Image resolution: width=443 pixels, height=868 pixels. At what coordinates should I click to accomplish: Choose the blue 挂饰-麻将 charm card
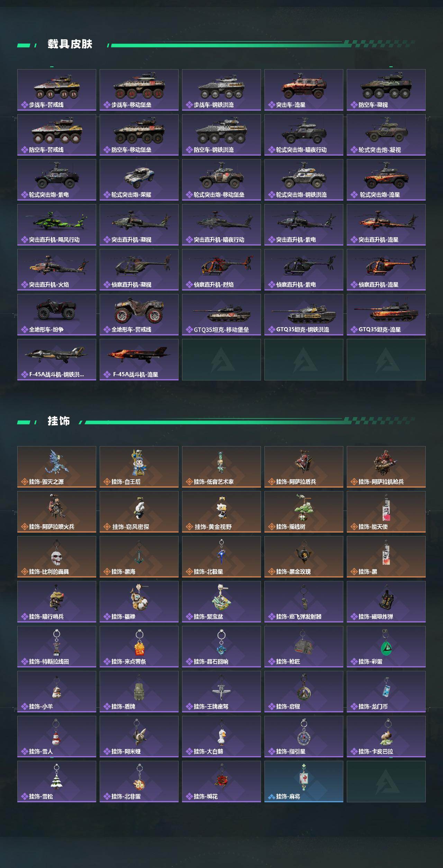(304, 782)
